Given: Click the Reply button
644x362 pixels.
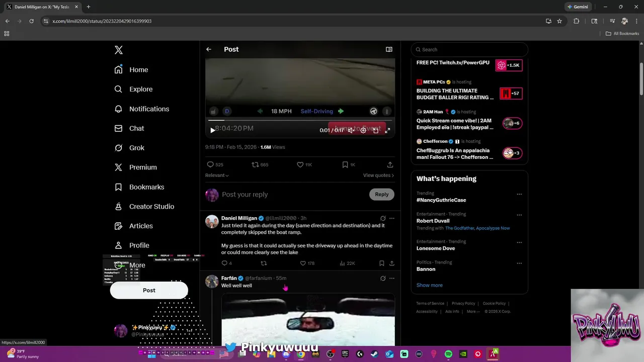Looking at the screenshot, I should pos(382,195).
